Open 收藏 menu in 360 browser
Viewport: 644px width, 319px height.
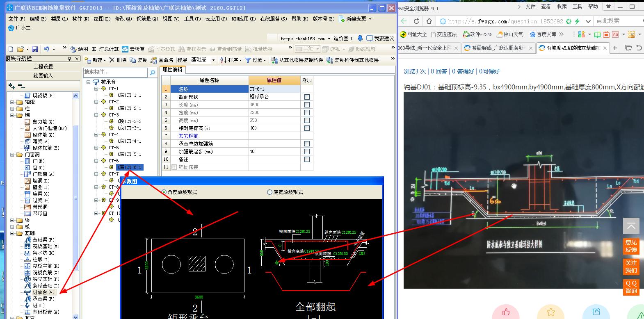(562, 7)
